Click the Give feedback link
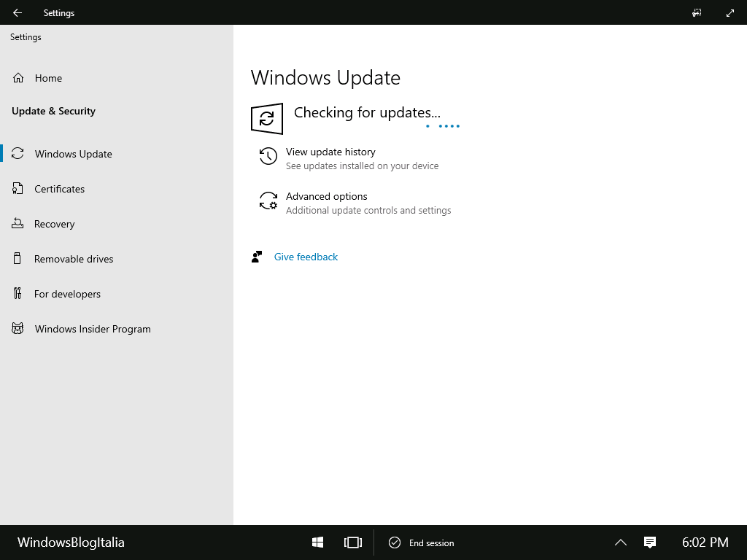Viewport: 747px width, 560px height. [x=306, y=257]
